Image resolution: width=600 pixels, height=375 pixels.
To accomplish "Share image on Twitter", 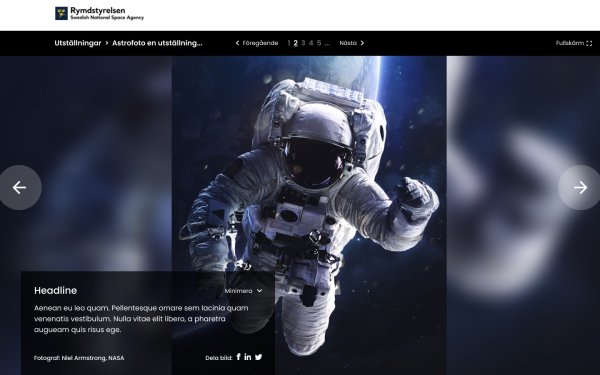I will (259, 357).
